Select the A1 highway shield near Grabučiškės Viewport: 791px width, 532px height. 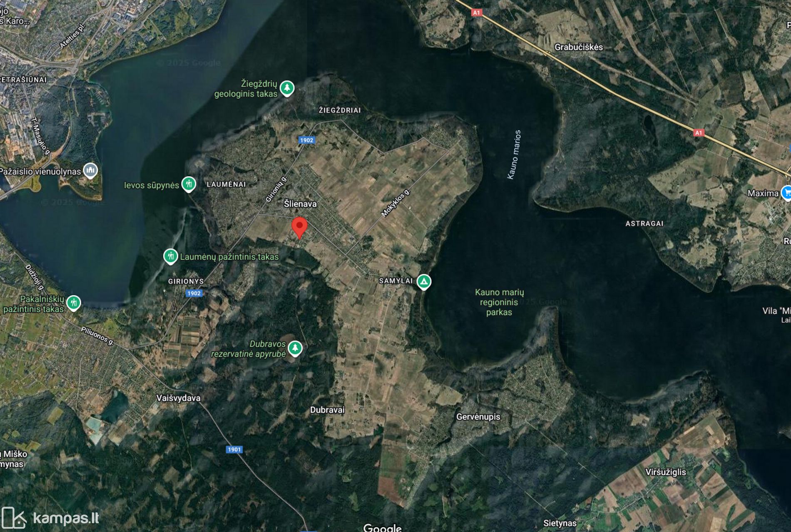click(476, 12)
